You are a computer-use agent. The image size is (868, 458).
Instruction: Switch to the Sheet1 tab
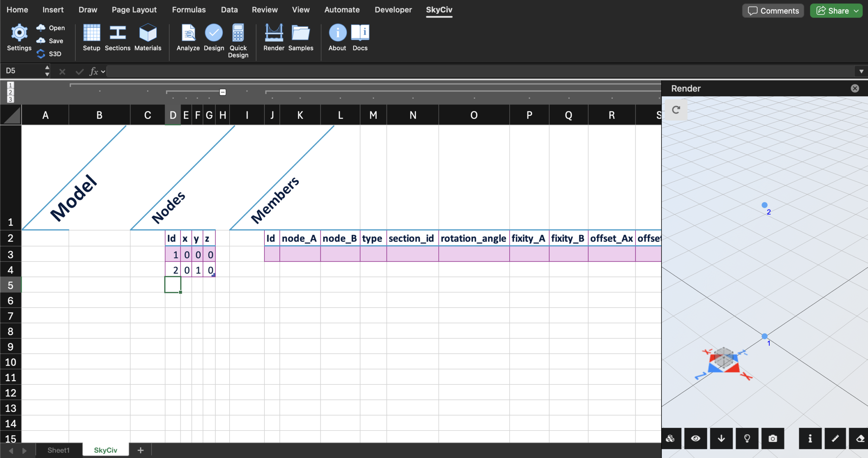coord(58,450)
